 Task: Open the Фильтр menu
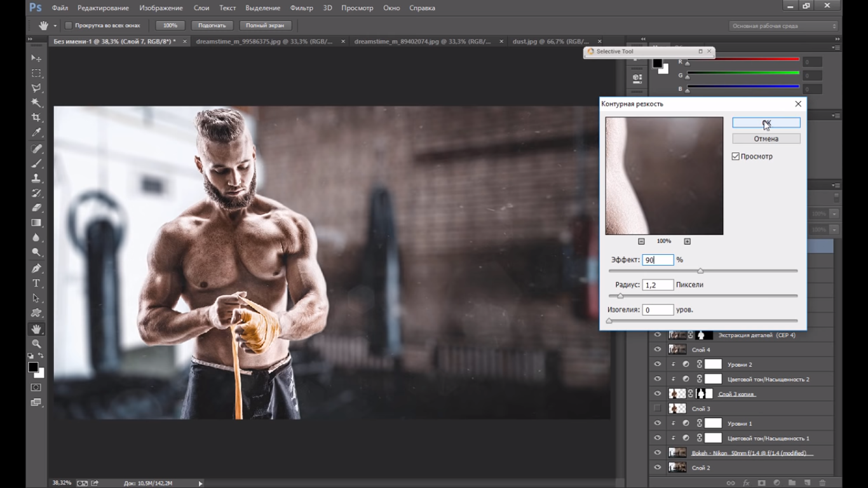point(301,8)
